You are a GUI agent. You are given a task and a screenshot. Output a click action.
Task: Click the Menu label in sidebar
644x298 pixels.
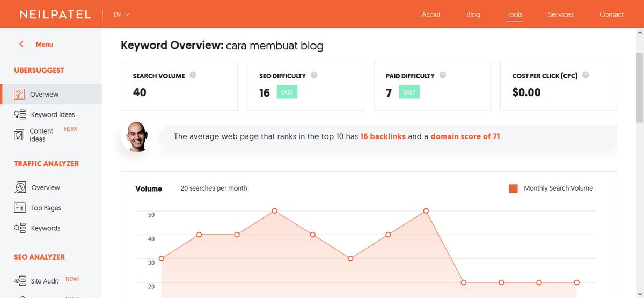click(44, 45)
